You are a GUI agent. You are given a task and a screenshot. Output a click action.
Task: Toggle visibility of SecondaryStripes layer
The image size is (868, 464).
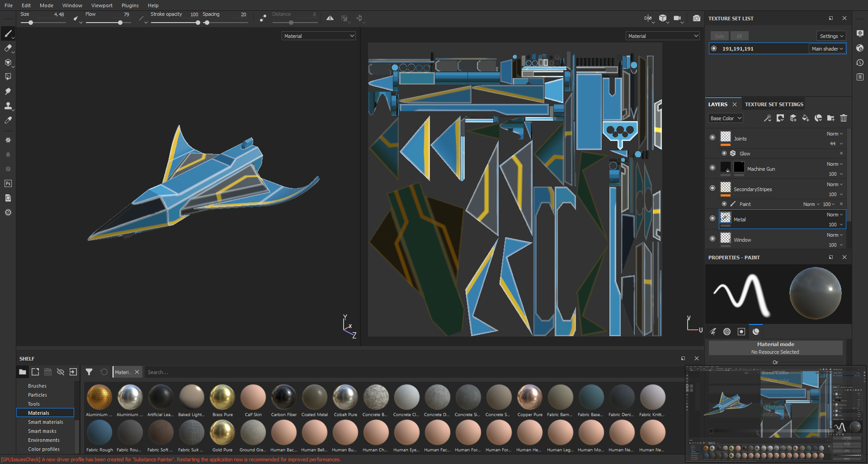coord(712,188)
